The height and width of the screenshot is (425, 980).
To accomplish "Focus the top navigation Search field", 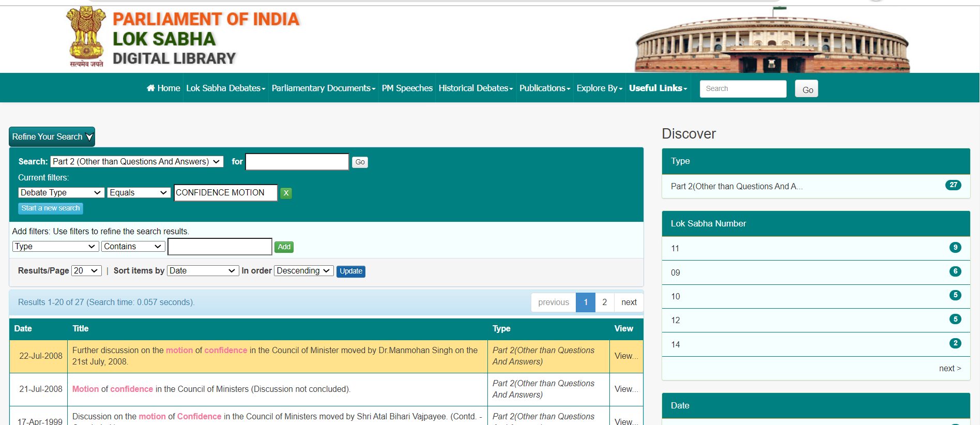I will click(x=743, y=88).
